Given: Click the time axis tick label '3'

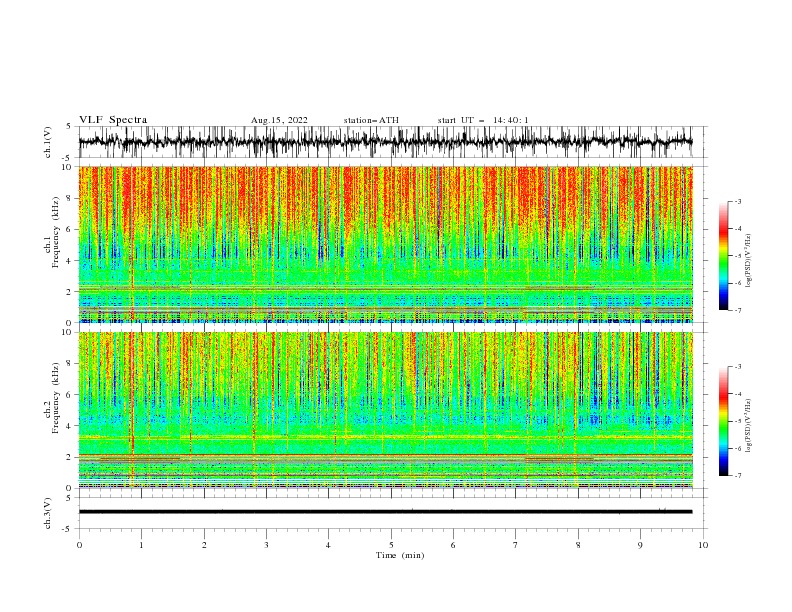Looking at the screenshot, I should (266, 545).
